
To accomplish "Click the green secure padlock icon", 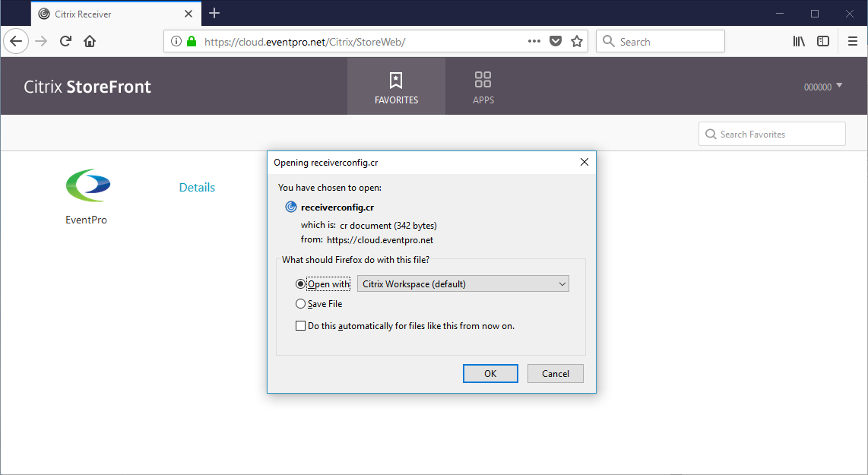I will pyautogui.click(x=192, y=42).
